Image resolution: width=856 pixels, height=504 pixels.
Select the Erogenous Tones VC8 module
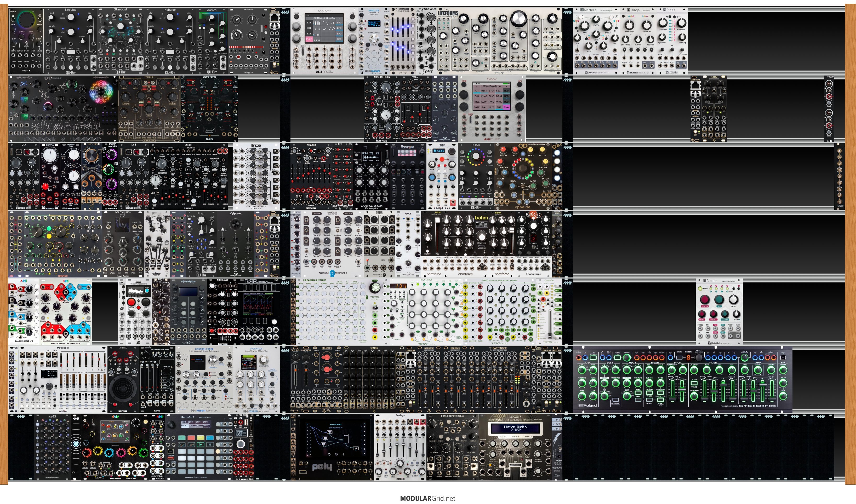coord(256,176)
